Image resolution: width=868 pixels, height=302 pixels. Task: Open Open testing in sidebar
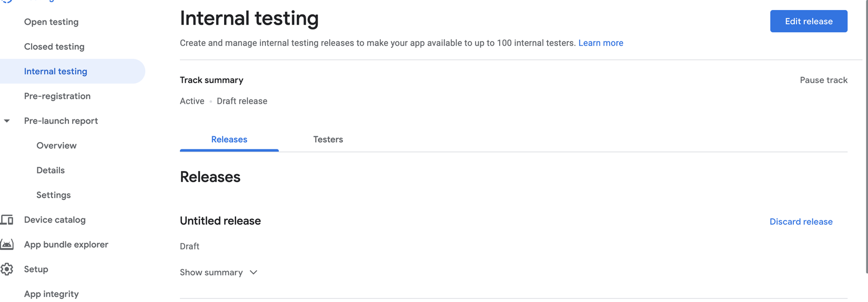click(x=52, y=22)
